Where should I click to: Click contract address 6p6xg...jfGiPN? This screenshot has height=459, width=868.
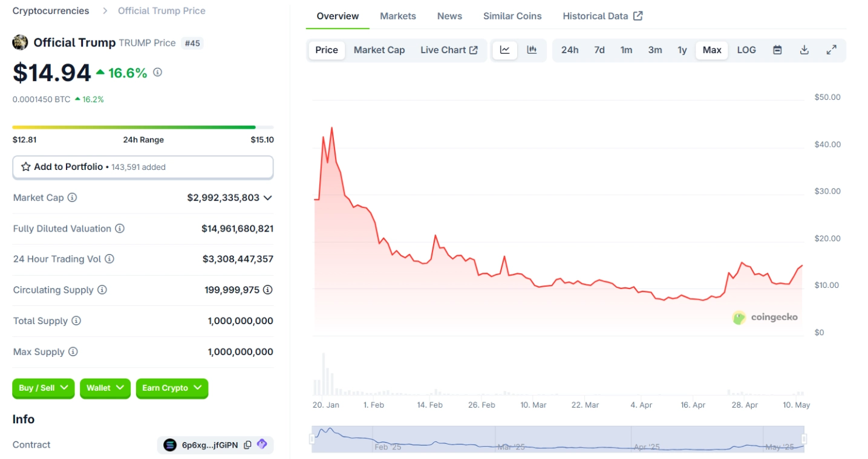tap(210, 444)
